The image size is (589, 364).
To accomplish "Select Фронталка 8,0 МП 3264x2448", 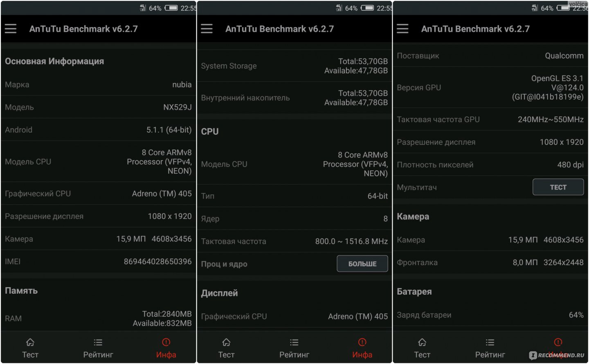I will click(x=548, y=263).
